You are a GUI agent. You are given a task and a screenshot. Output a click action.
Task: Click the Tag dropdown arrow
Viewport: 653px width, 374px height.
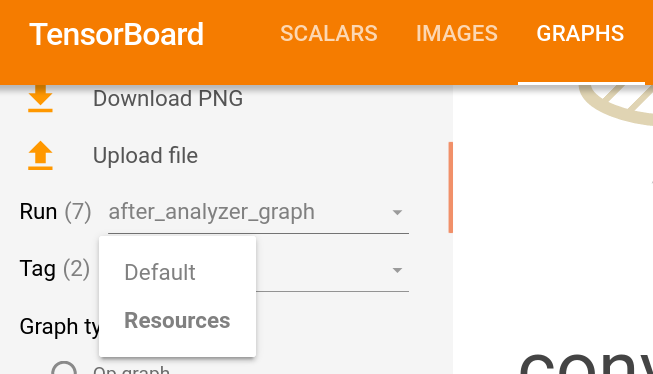[397, 270]
